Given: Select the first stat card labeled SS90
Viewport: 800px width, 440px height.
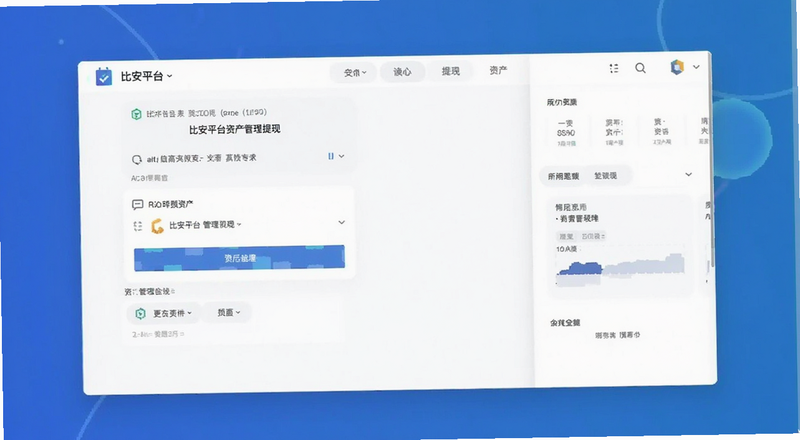Looking at the screenshot, I should tap(566, 132).
